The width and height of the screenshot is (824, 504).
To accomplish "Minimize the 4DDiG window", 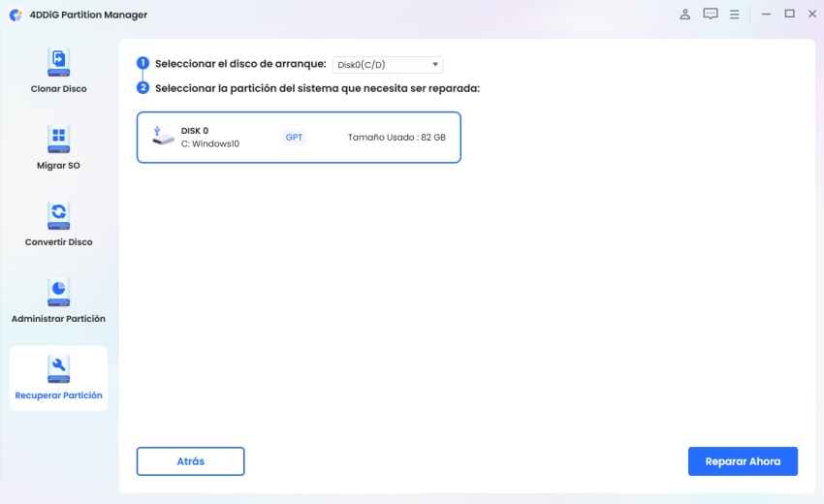I will 766,15.
